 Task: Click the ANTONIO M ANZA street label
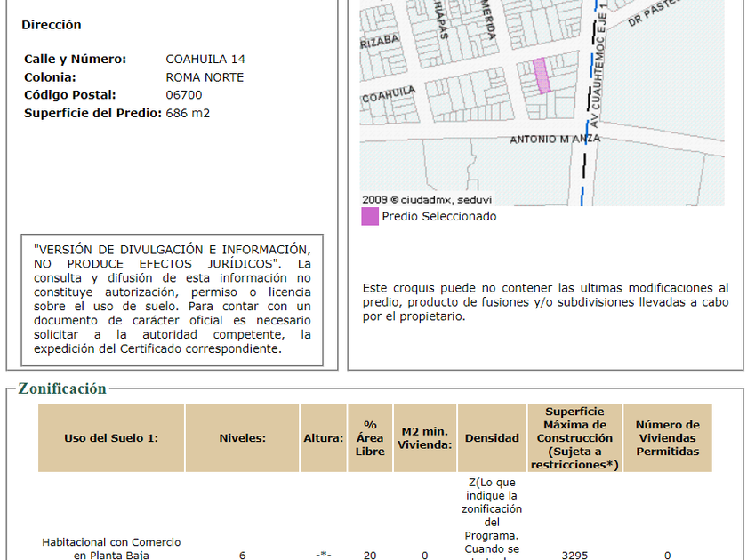tap(555, 139)
